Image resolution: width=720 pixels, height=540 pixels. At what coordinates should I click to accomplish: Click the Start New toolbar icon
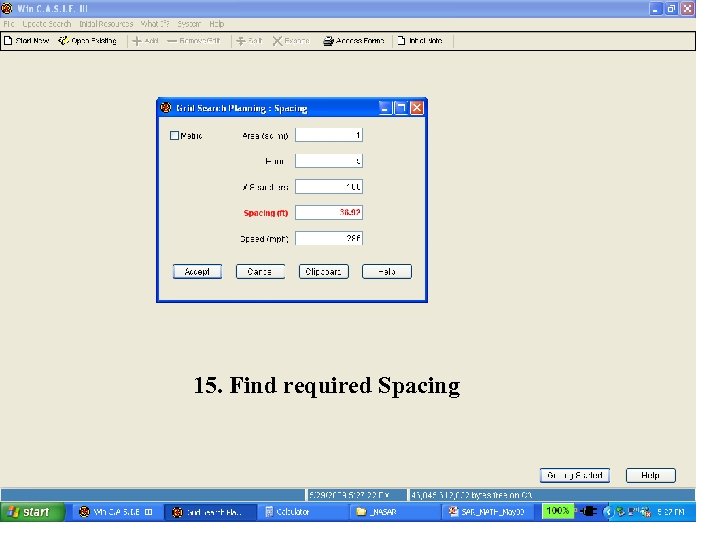pos(8,41)
